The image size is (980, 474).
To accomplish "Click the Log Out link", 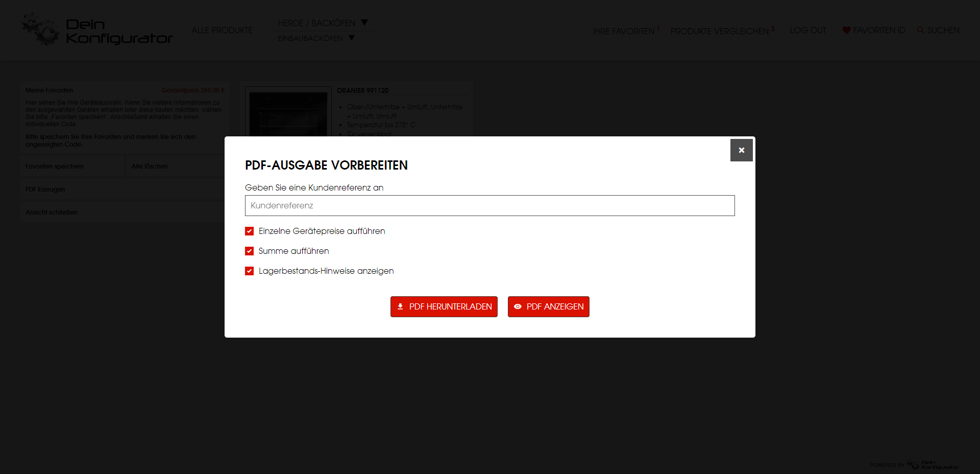I will pyautogui.click(x=807, y=31).
